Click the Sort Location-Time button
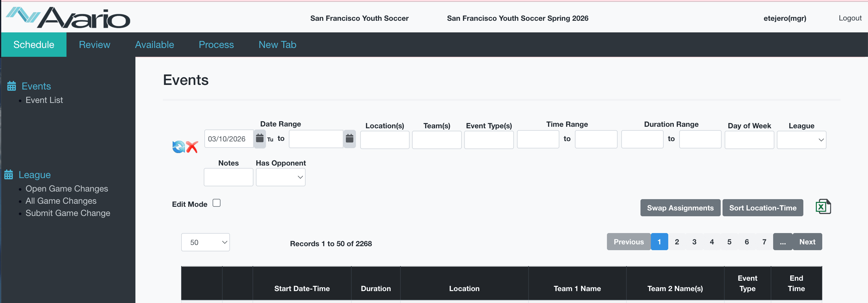Viewport: 868px width, 303px height. coord(762,208)
